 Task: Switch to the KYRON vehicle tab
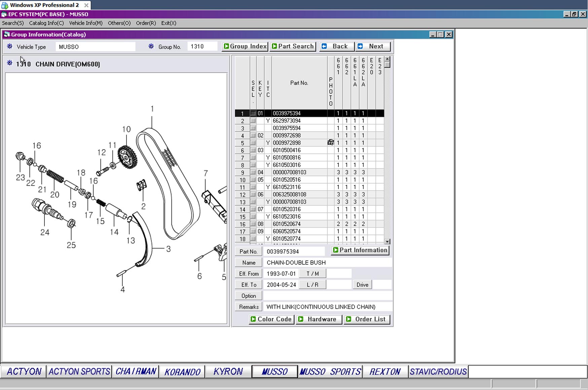228,371
